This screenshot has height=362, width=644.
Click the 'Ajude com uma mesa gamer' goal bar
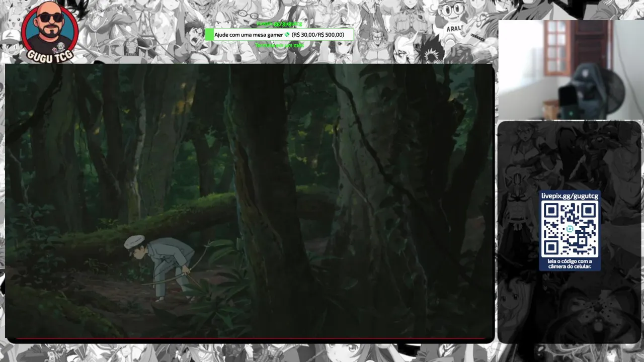point(279,35)
